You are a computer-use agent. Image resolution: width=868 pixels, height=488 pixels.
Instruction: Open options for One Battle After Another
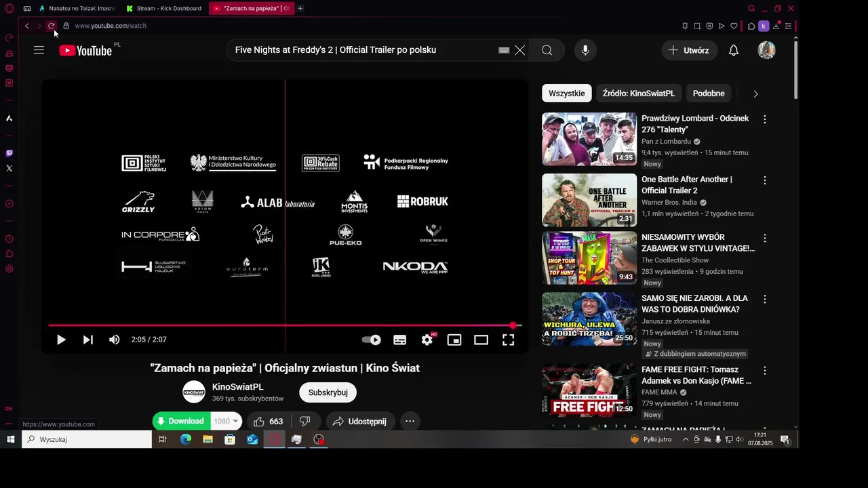(x=765, y=180)
